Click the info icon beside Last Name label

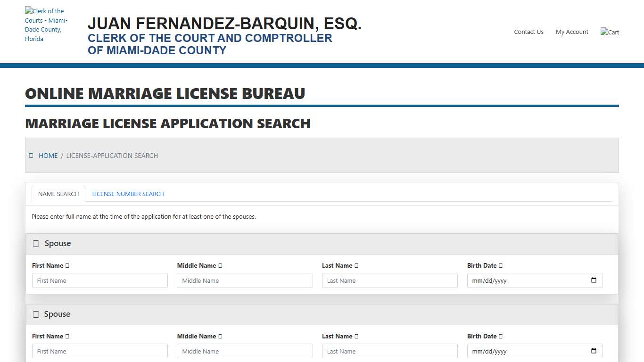pos(355,265)
